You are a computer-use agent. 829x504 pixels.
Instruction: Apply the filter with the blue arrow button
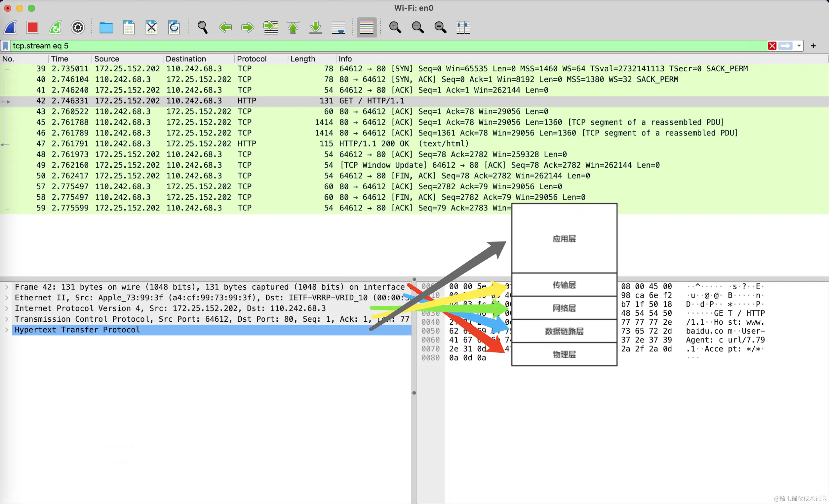pos(785,46)
